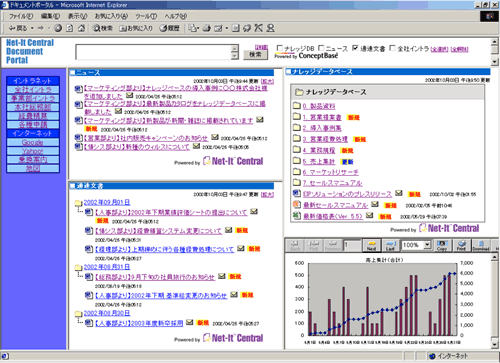Open the 100% zoom dropdown in the viewer

pos(427,245)
